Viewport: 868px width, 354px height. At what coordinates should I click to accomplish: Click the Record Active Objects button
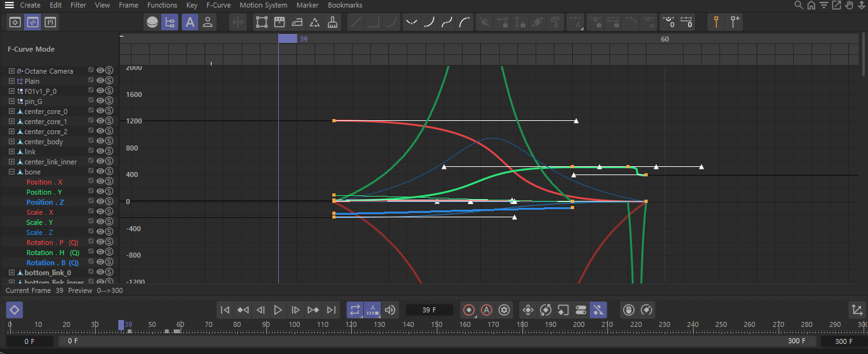tap(468, 310)
